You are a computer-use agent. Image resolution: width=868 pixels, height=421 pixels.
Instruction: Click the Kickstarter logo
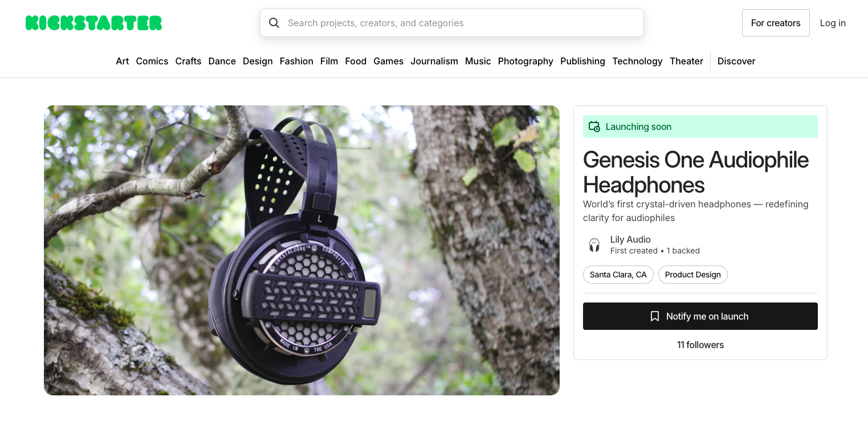pos(93,23)
